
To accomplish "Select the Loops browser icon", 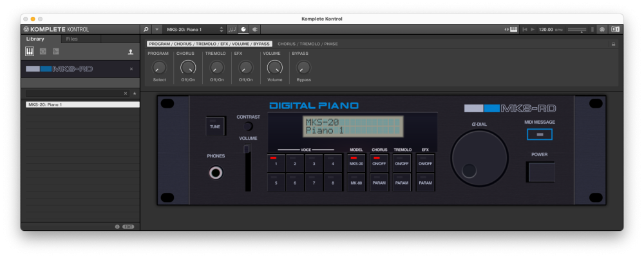I will point(43,52).
